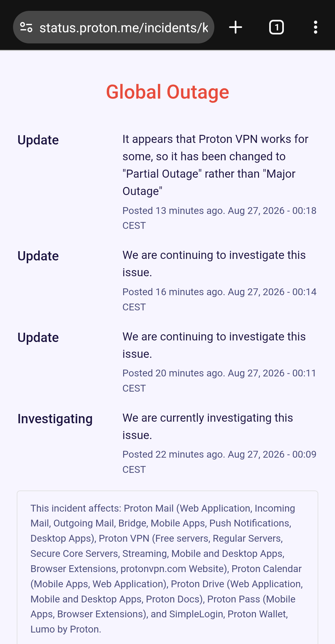335x644 pixels.
Task: Select the Partial Outage update text
Action: pyautogui.click(x=215, y=165)
